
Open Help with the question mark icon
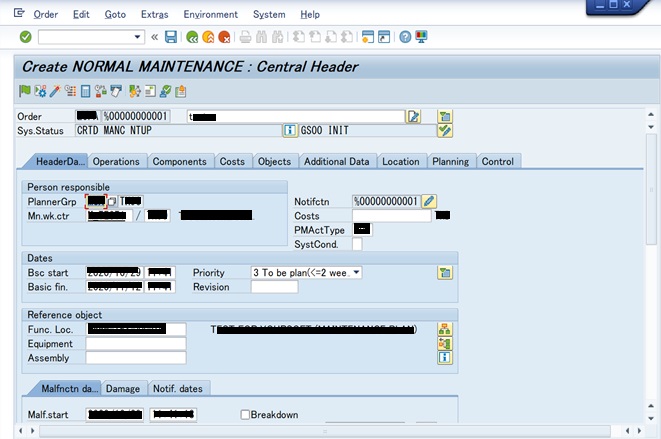pos(406,37)
